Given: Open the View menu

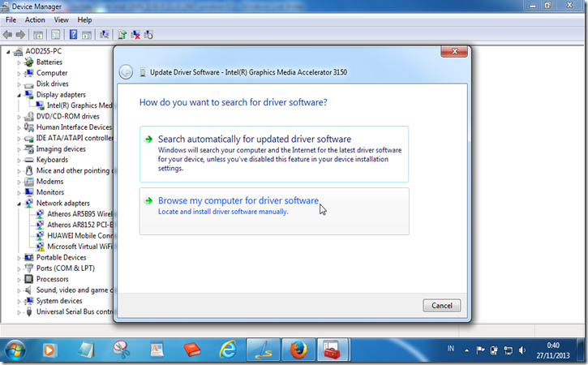Looking at the screenshot, I should (x=61, y=20).
